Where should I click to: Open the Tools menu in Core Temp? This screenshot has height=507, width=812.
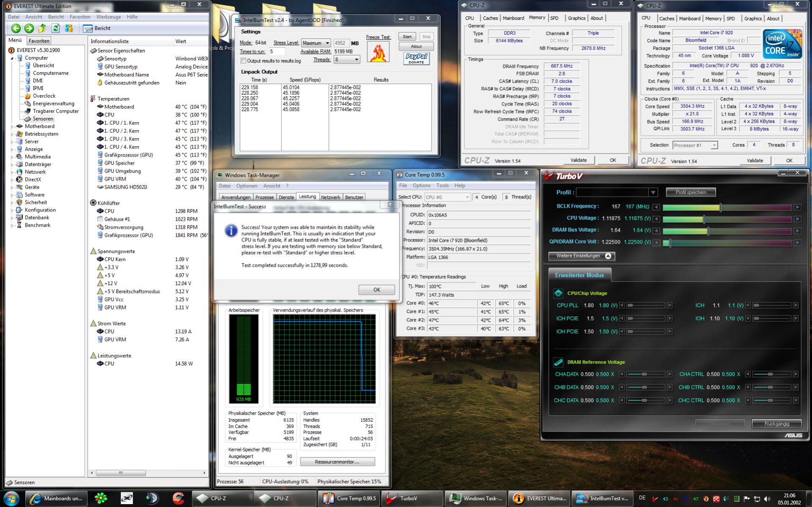(x=442, y=186)
